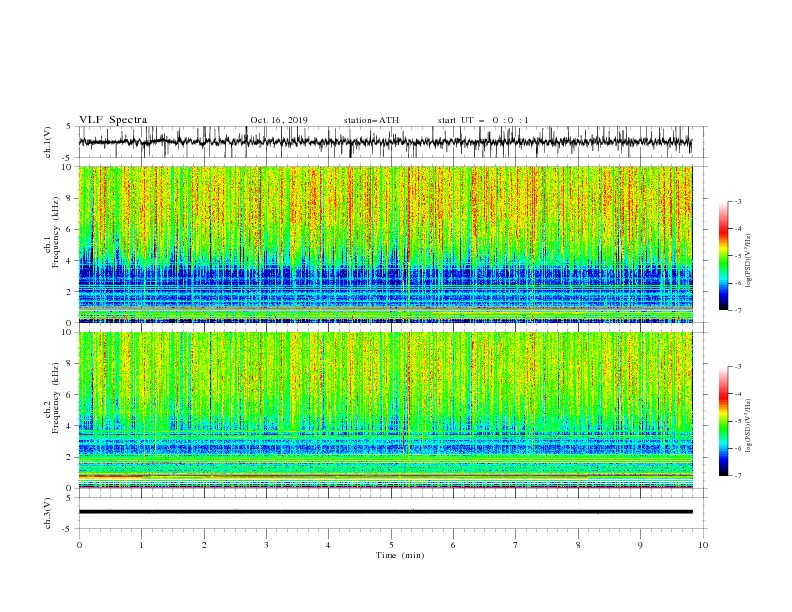Click time axis tick label '2'
792x612 pixels.
pos(204,545)
